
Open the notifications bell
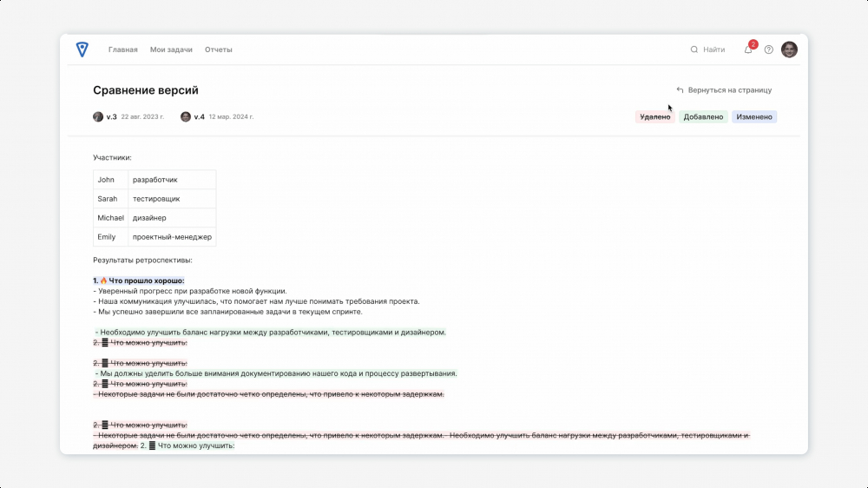pyautogui.click(x=748, y=49)
